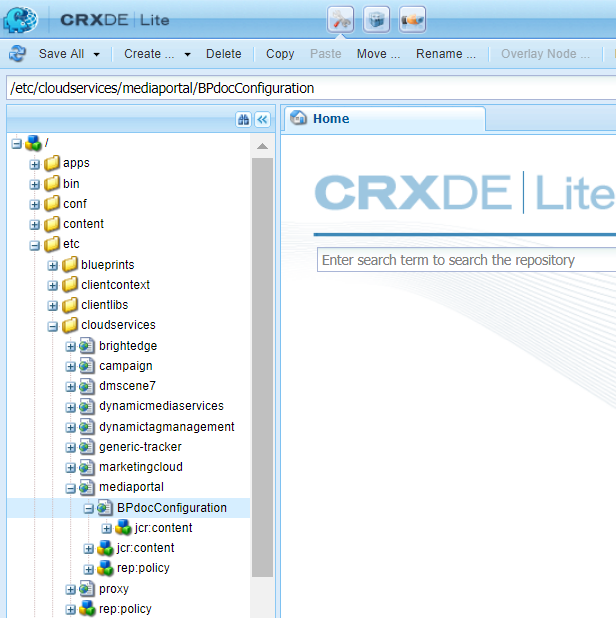Open the Package manager box icon

click(376, 19)
